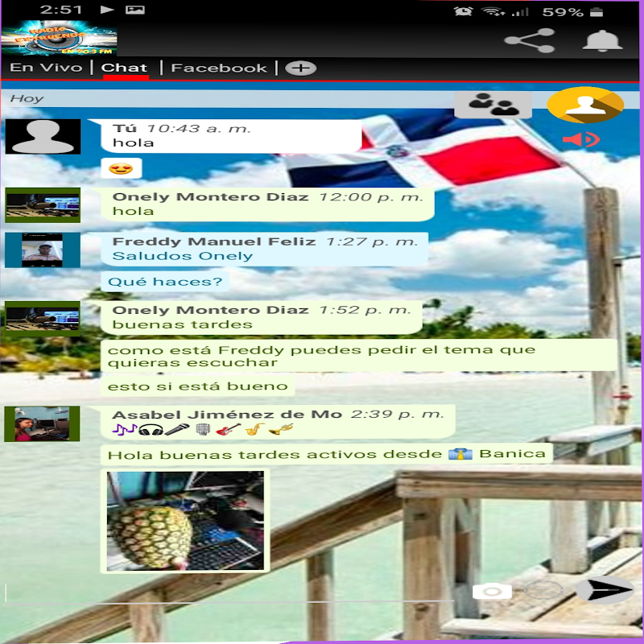Tap the camera icon to attach photo
This screenshot has height=644, width=644.
coord(492,592)
